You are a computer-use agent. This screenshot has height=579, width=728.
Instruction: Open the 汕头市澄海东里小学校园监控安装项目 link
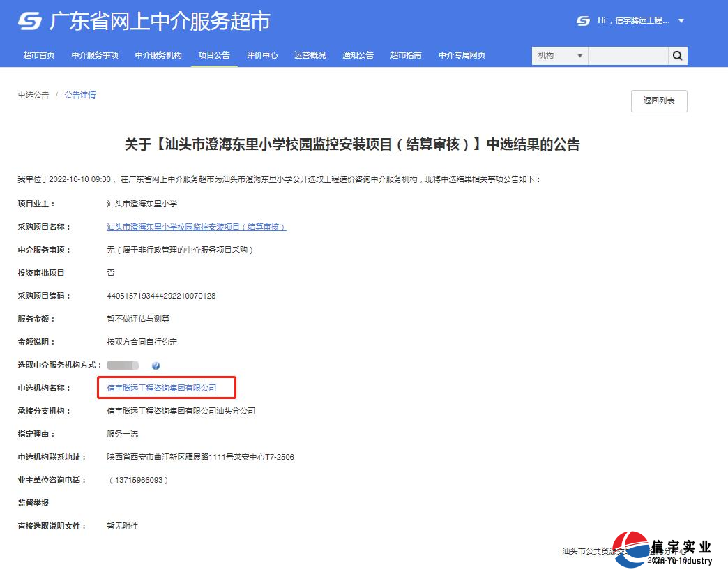[197, 226]
